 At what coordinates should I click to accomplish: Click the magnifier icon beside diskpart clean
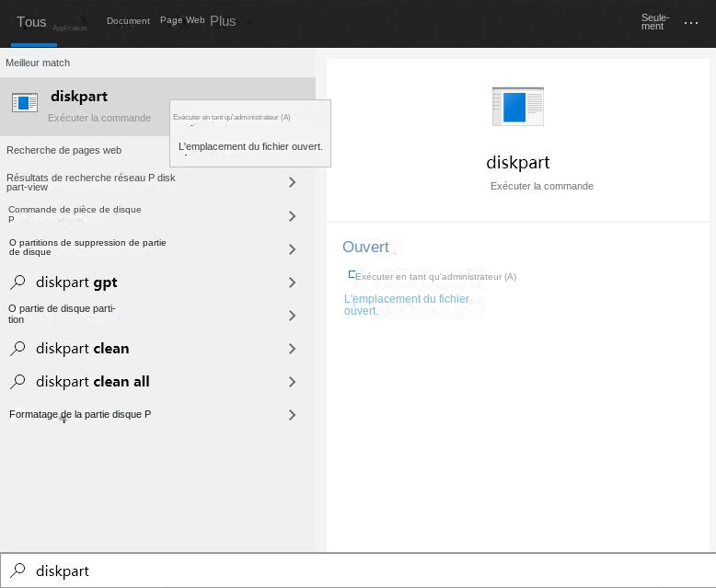coord(17,349)
